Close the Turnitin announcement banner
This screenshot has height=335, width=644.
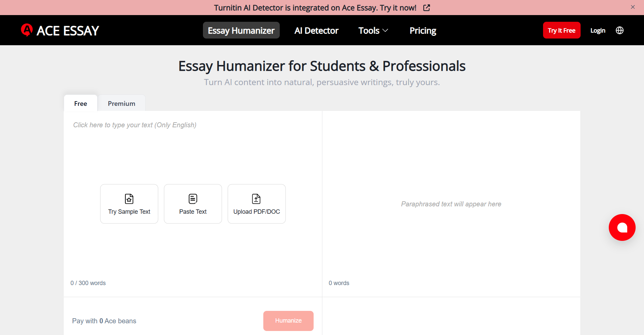[x=633, y=7]
